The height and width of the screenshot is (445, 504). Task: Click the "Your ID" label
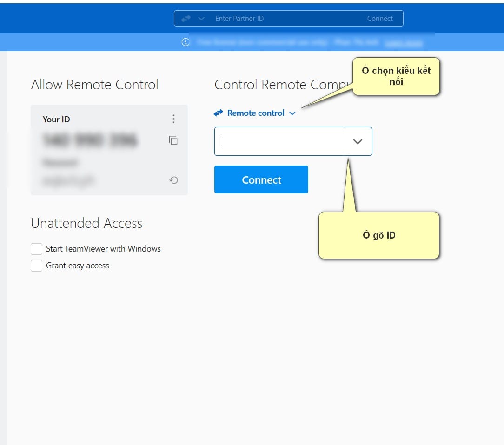pos(56,120)
